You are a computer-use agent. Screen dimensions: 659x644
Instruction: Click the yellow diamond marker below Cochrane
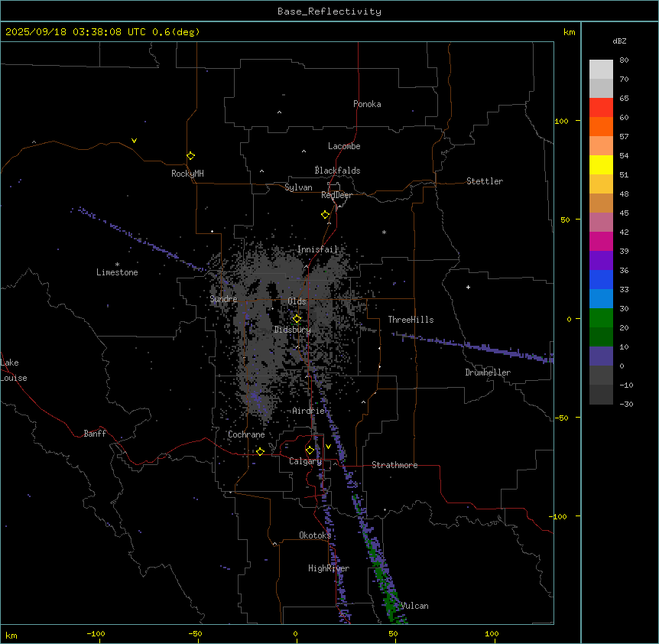[260, 451]
